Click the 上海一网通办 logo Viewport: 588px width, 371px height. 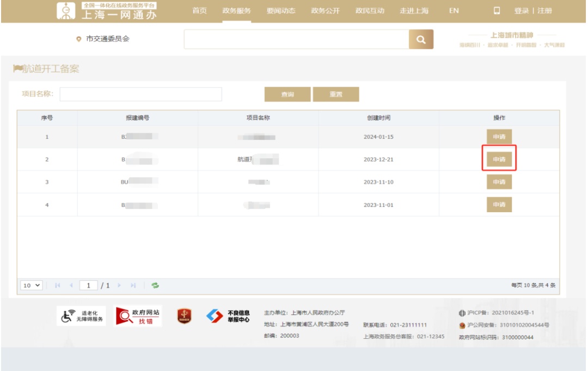tap(108, 11)
